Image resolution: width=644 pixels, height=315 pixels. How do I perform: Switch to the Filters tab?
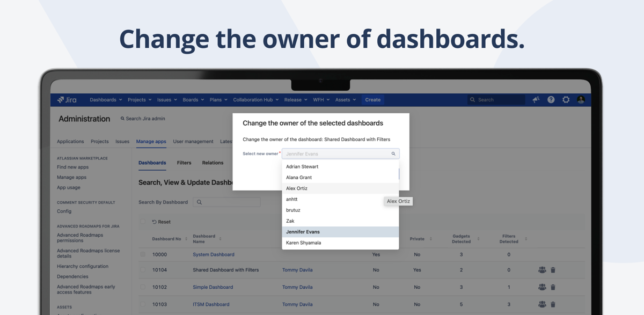pos(184,163)
